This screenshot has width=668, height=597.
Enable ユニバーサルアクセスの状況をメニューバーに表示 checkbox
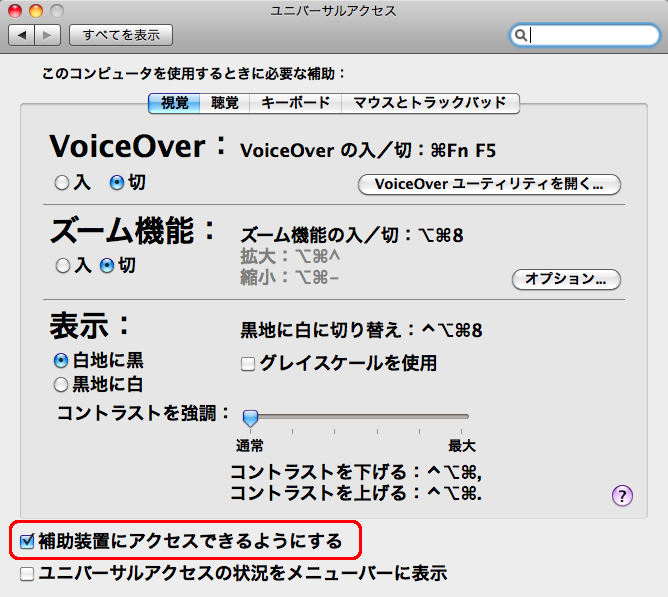coord(27,574)
